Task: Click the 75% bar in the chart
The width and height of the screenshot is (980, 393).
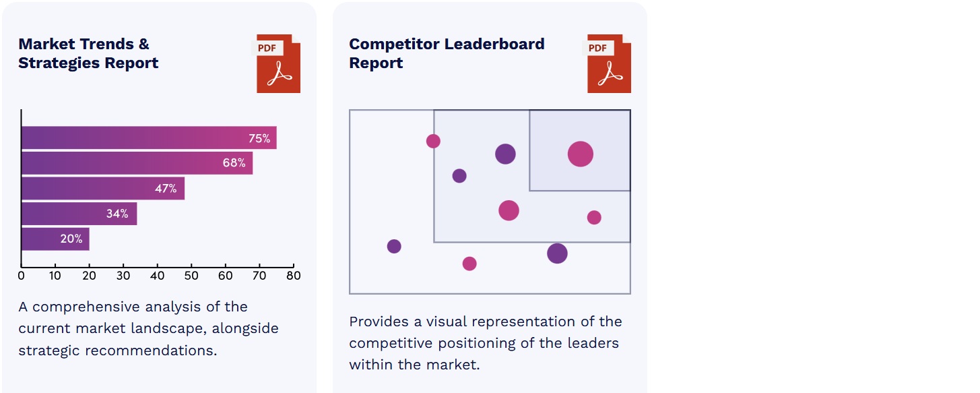Action: pos(149,138)
